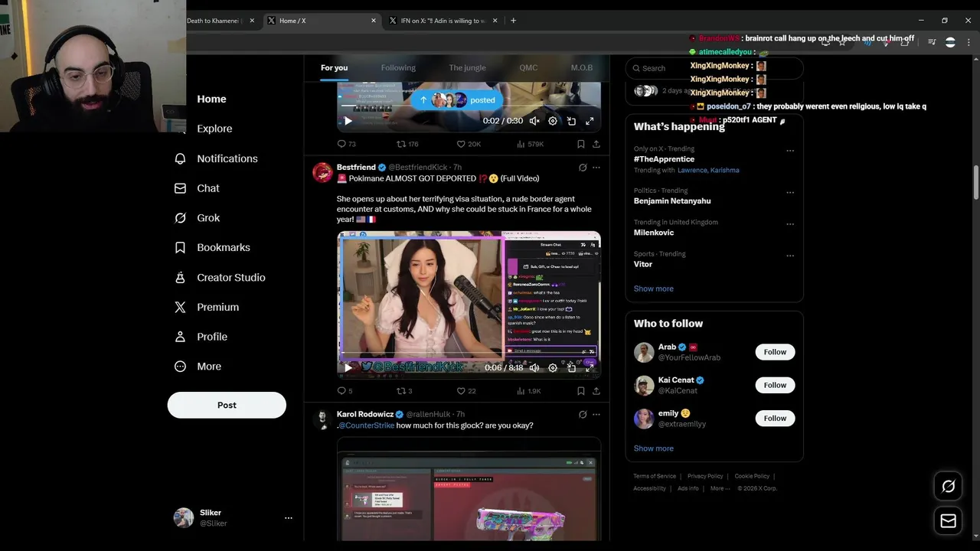Open the glock image in Karol's post
The width and height of the screenshot is (980, 551).
469,490
